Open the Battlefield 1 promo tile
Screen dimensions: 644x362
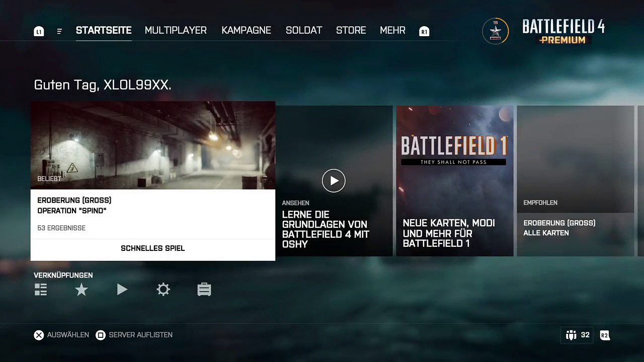(x=454, y=181)
